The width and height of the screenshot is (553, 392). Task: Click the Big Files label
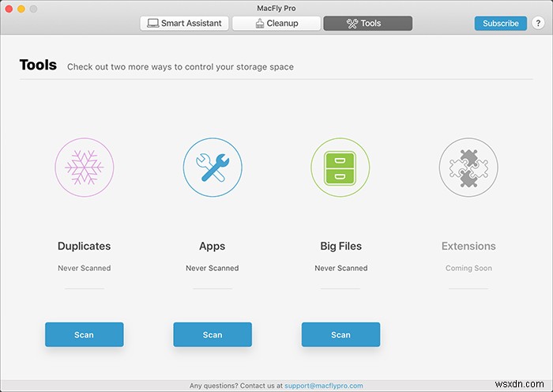coord(340,246)
